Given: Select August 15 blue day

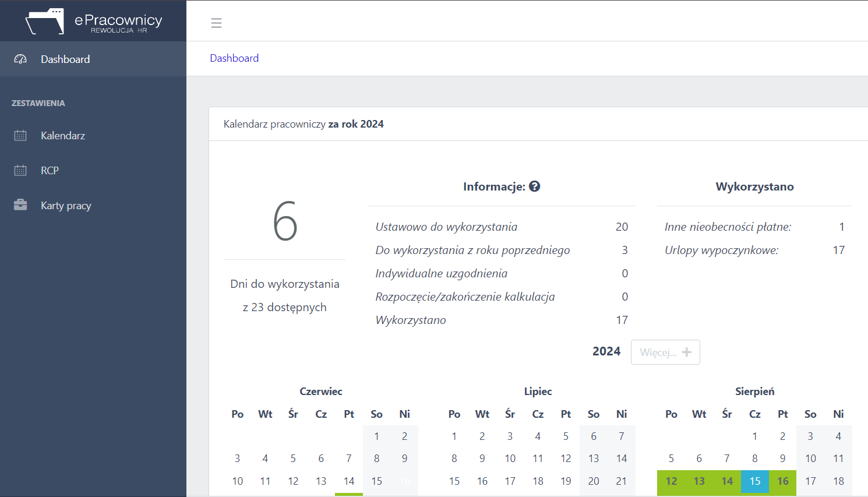Looking at the screenshot, I should click(x=755, y=481).
